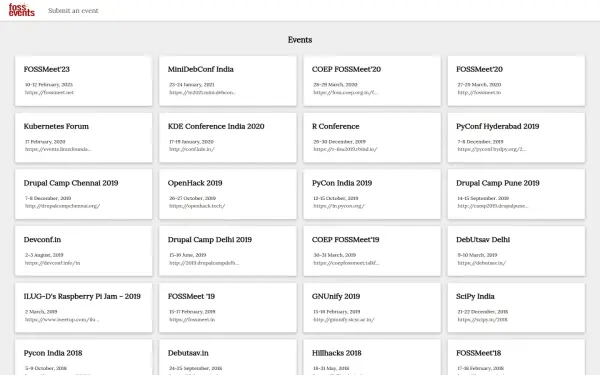Click the fossmeet.net URL under FOSSMeet'23
The image size is (600, 375).
pos(49,92)
